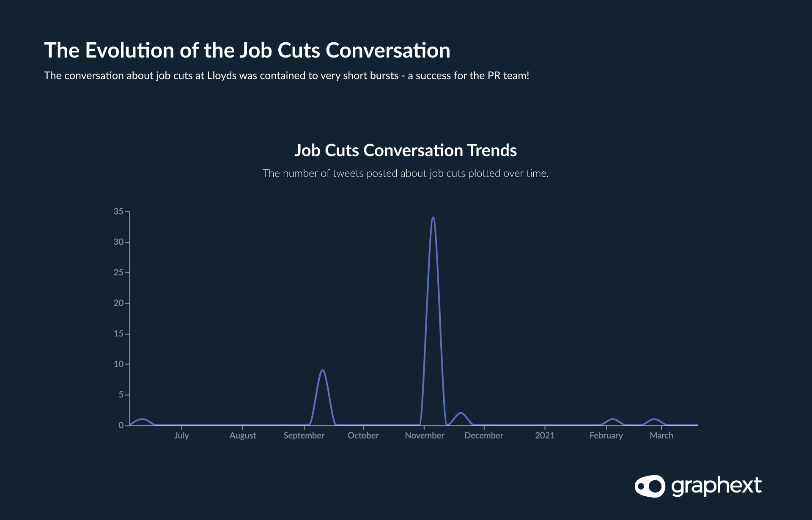Click the 2021 x-axis label

[x=545, y=435]
